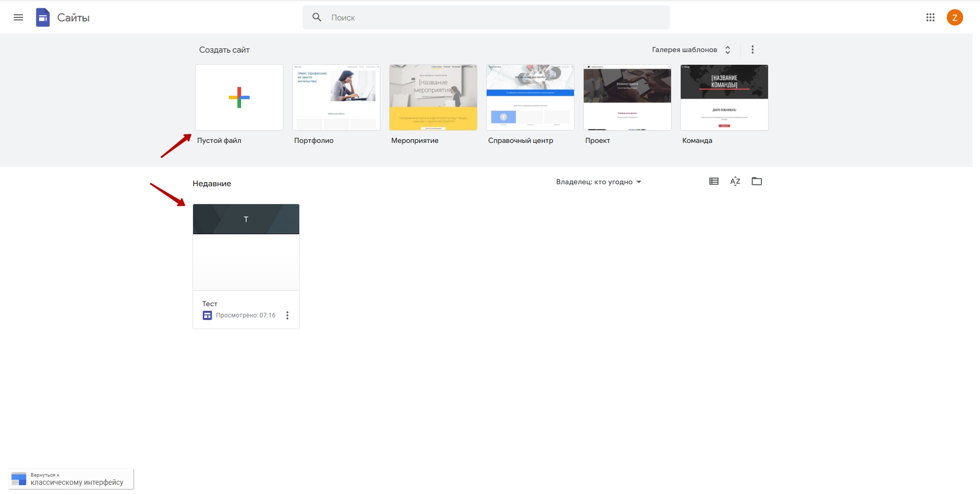Click the Портфолио label
Viewport: 980px width, 494px height.
pos(314,140)
